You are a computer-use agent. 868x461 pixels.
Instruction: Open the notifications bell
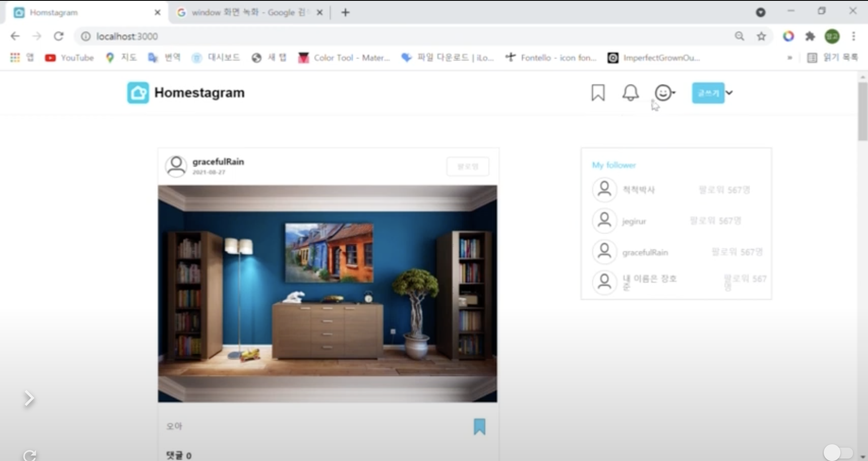tap(630, 93)
